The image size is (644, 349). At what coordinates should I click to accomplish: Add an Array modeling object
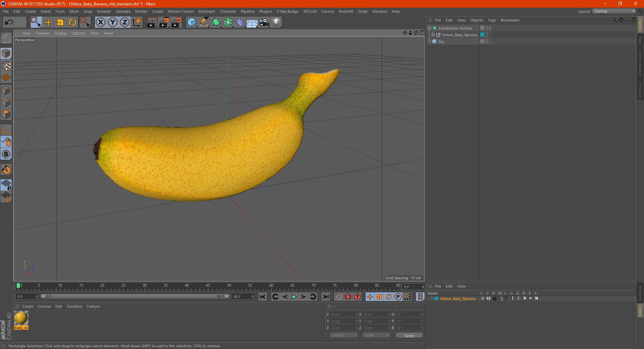[x=228, y=22]
